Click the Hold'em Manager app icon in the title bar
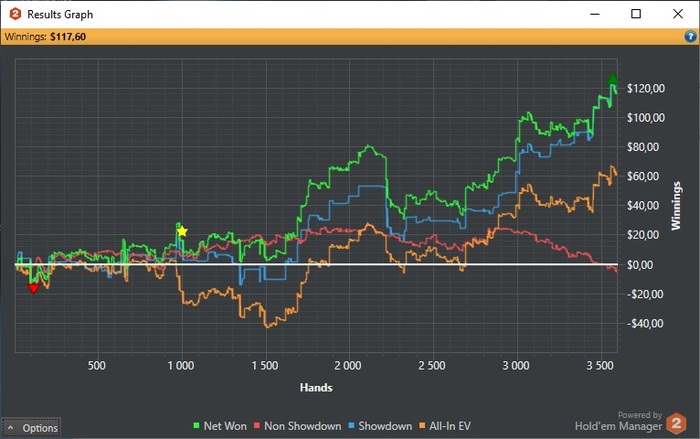The width and height of the screenshot is (700, 439). point(15,14)
